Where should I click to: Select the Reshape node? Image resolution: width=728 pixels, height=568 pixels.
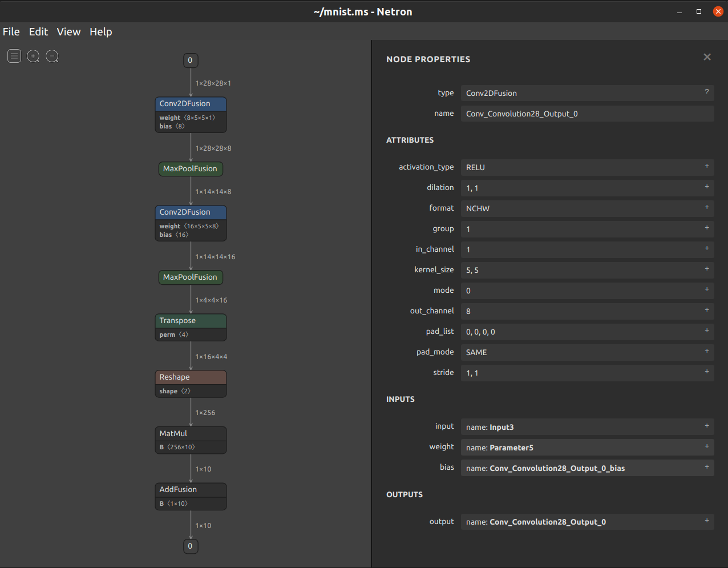191,377
